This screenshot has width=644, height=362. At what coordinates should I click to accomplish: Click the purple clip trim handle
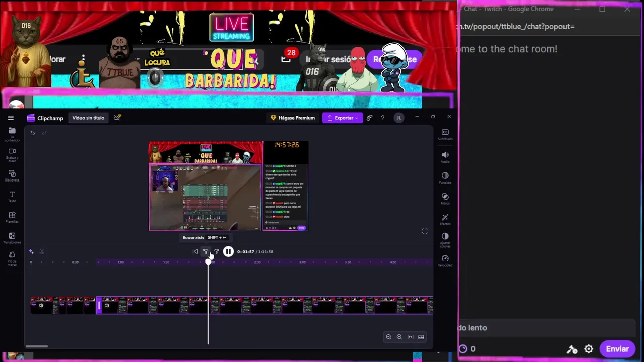pyautogui.click(x=99, y=305)
